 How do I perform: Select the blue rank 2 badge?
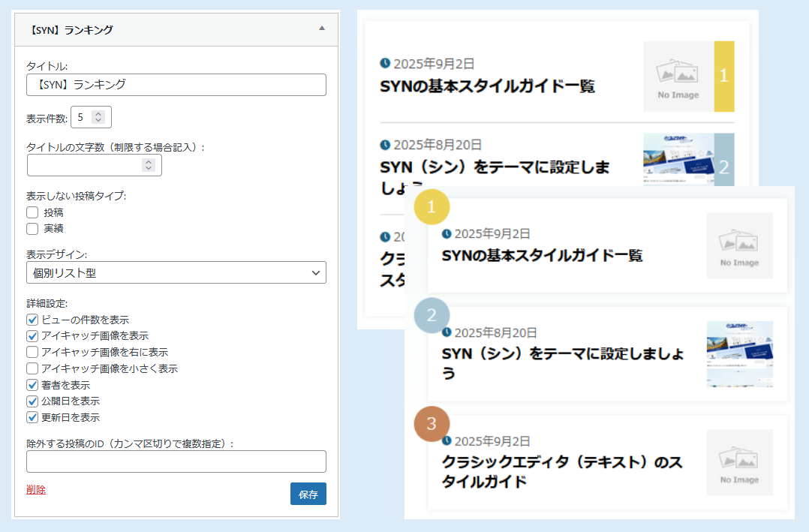click(432, 316)
